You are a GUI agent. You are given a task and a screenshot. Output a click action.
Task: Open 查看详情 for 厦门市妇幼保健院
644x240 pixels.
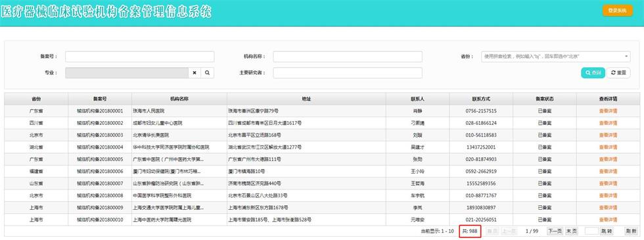click(x=608, y=172)
